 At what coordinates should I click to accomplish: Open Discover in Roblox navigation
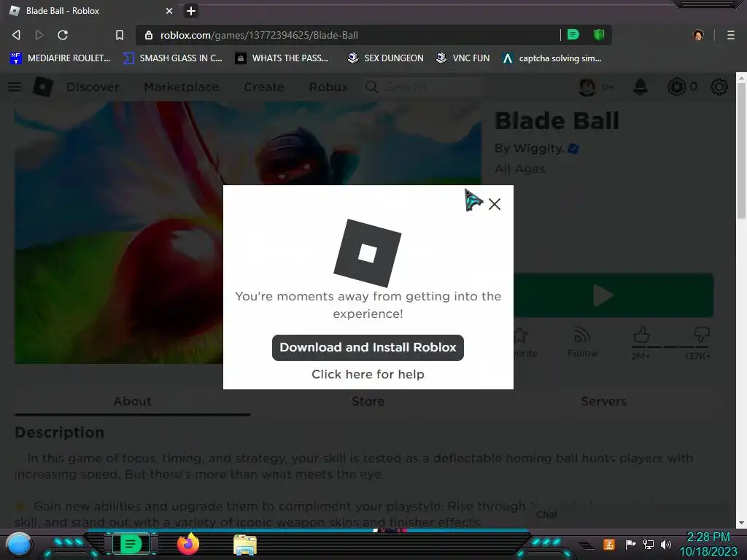(93, 87)
